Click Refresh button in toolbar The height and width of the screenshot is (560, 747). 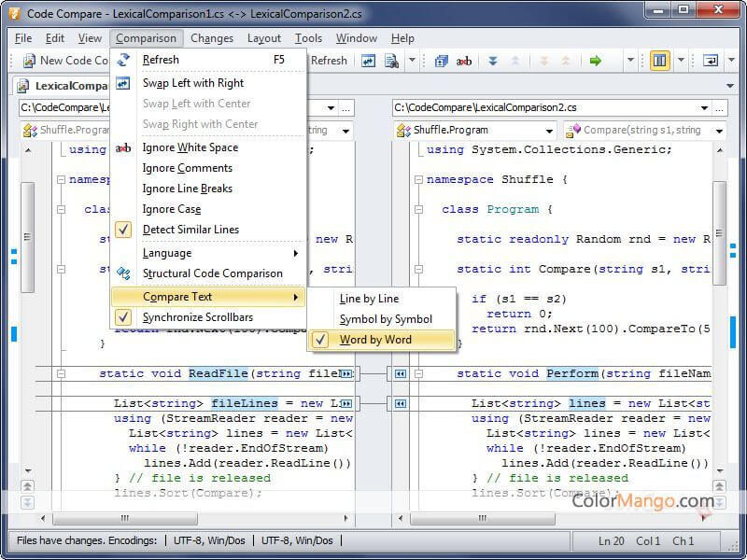coord(329,61)
